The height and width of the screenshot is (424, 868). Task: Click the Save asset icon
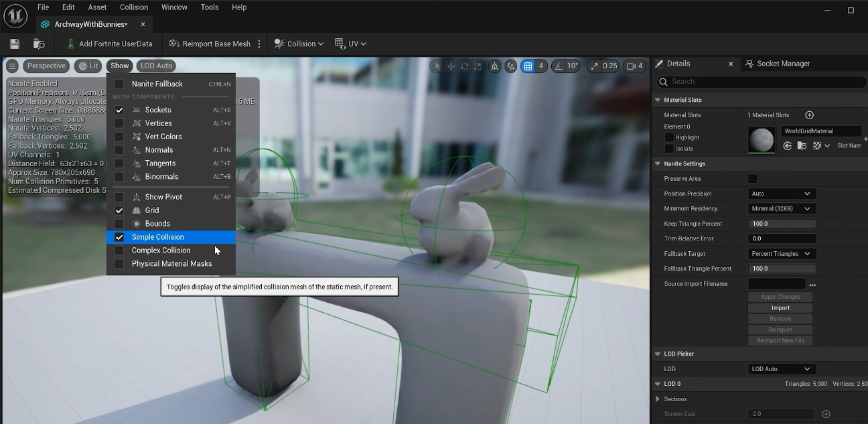click(15, 44)
